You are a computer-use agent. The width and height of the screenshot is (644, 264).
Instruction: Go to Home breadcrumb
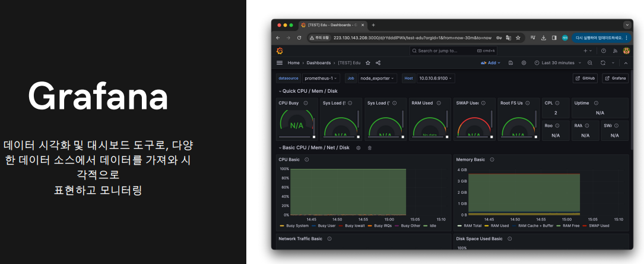(x=293, y=63)
